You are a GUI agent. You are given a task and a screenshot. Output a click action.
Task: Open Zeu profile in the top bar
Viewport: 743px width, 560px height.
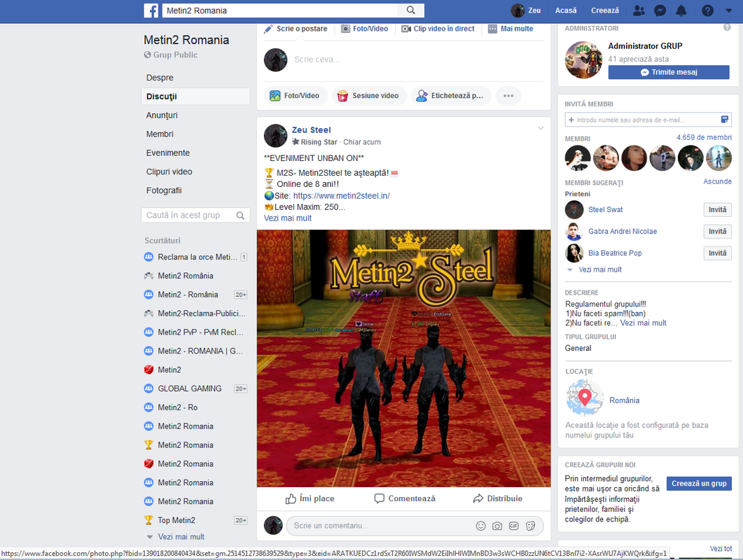coord(526,10)
